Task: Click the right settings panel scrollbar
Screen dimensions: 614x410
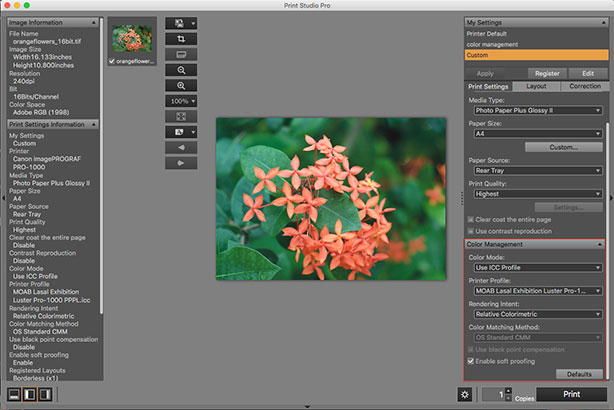Action: tap(608, 251)
